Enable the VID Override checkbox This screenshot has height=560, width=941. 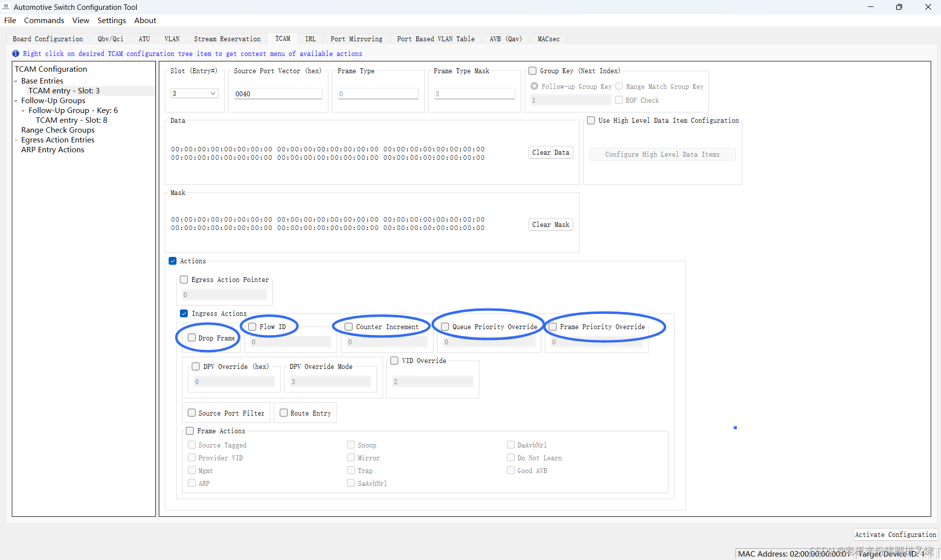point(394,361)
